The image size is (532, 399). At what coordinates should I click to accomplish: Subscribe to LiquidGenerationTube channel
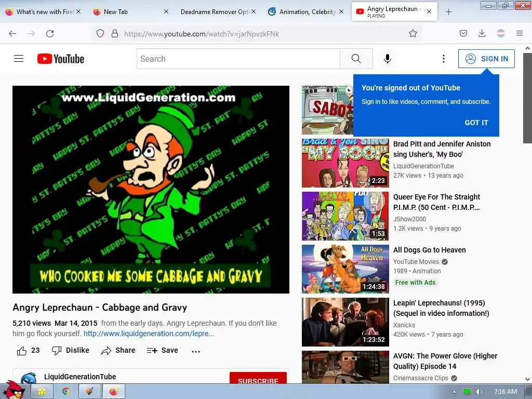point(258,379)
